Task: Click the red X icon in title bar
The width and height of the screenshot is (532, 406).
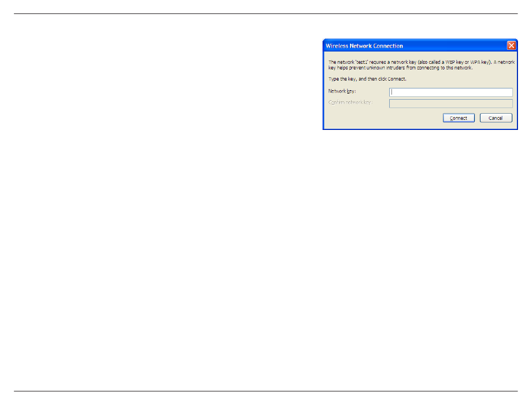Action: click(x=511, y=45)
